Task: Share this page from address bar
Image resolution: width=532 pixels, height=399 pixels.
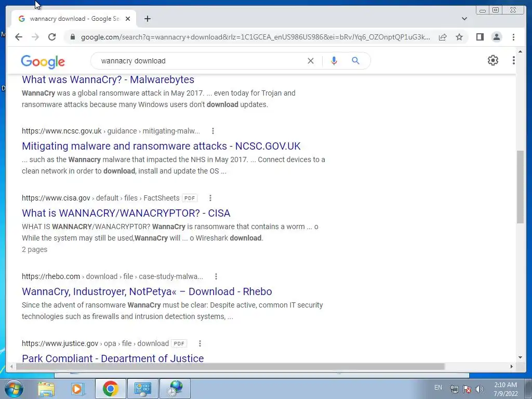Action: [x=443, y=37]
